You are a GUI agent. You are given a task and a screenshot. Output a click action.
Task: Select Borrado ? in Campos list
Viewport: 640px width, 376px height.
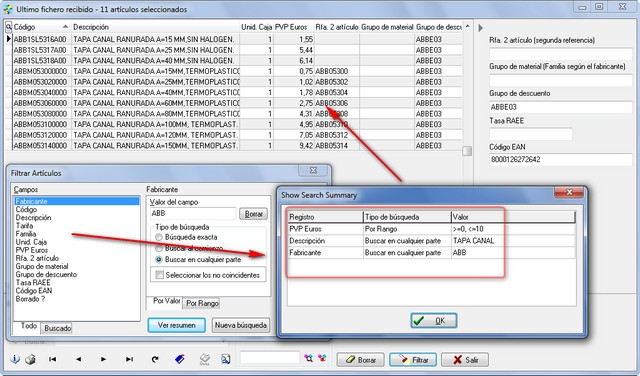pyautogui.click(x=30, y=299)
